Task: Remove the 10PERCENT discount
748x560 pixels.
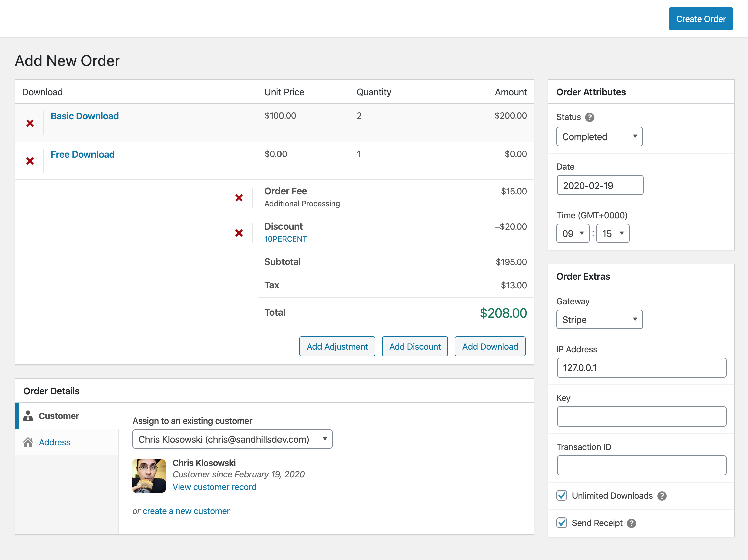Action: (239, 233)
